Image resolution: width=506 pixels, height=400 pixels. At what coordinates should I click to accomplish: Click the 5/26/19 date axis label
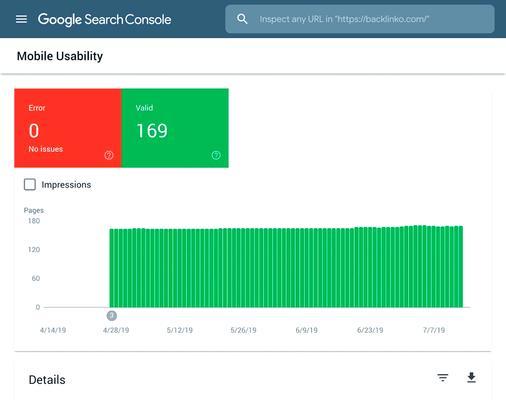tap(243, 330)
